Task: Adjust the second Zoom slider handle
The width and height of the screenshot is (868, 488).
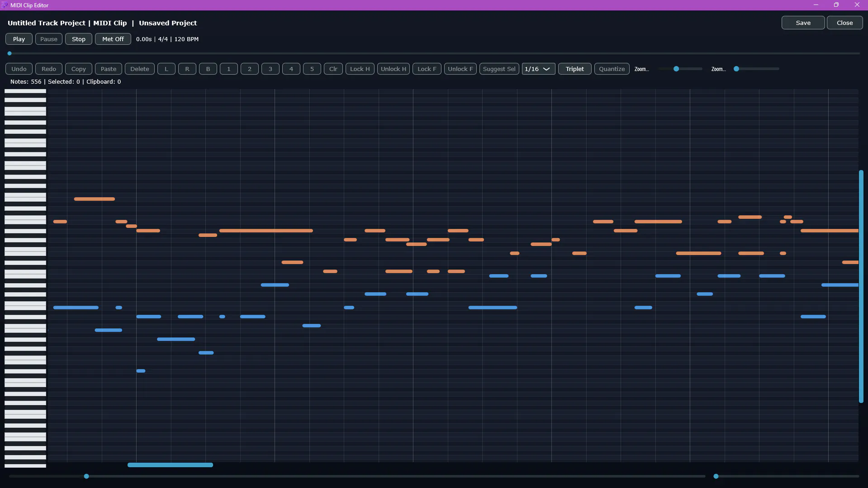Action: pos(736,69)
